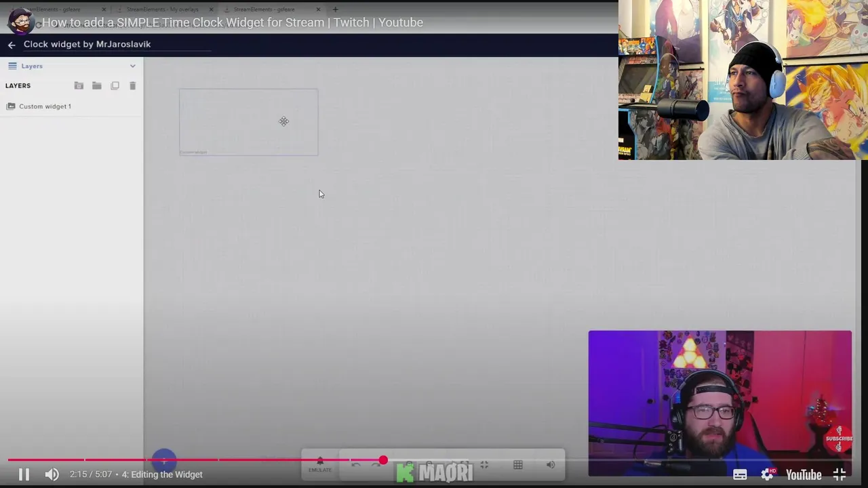
Task: Close the 'My overlays' browser tab
Action: coord(212,9)
